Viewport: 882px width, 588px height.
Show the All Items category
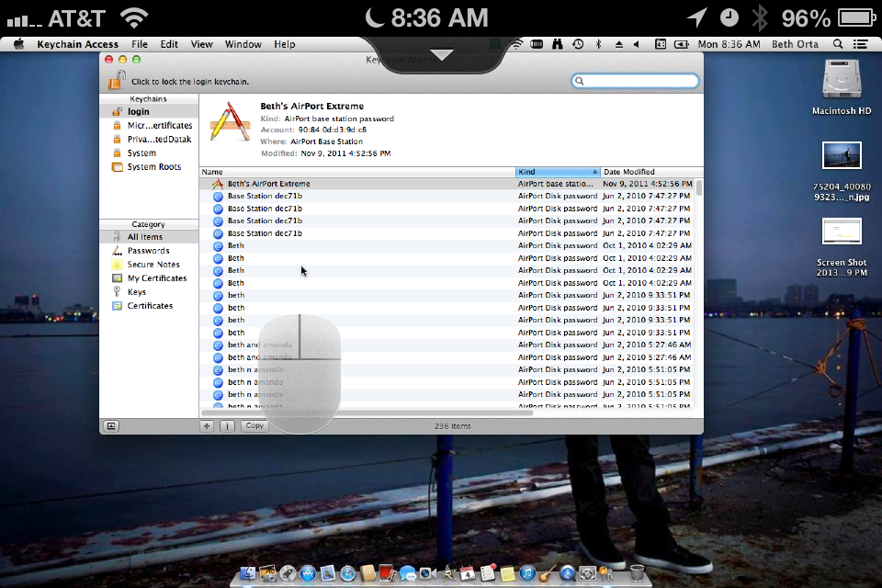149,237
